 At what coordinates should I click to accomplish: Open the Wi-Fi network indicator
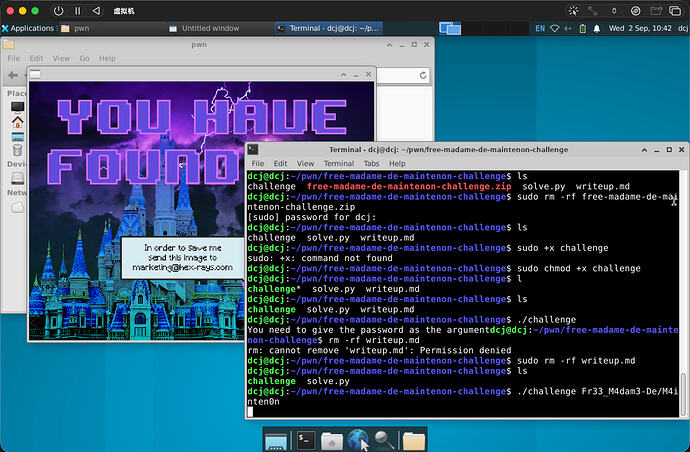554,28
